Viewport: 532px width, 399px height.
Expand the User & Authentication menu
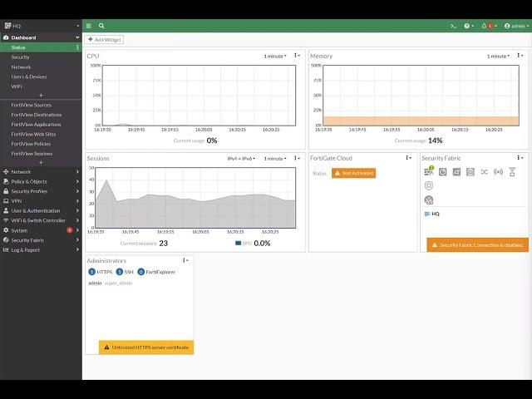point(41,210)
